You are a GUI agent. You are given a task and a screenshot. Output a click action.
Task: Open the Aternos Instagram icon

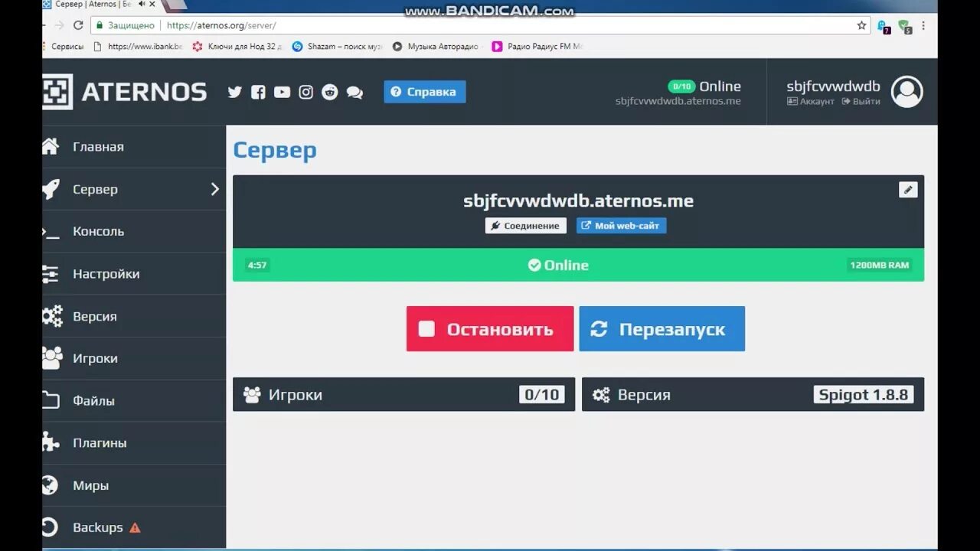(305, 92)
